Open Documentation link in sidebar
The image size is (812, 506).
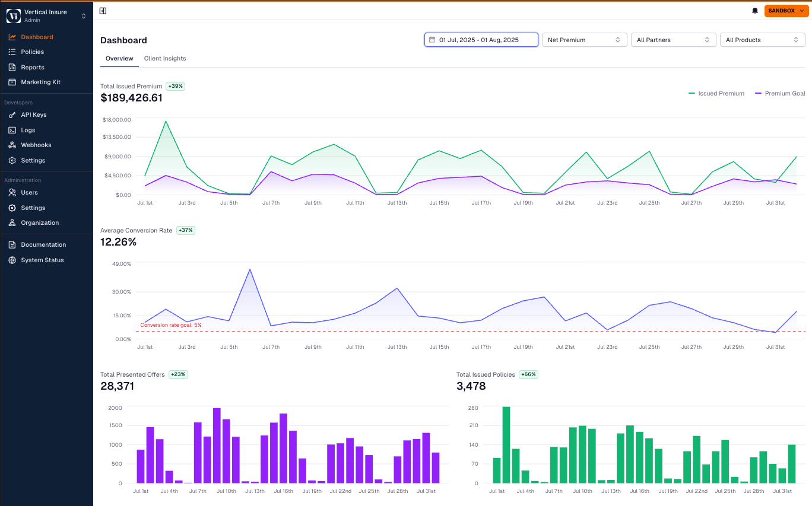(43, 245)
